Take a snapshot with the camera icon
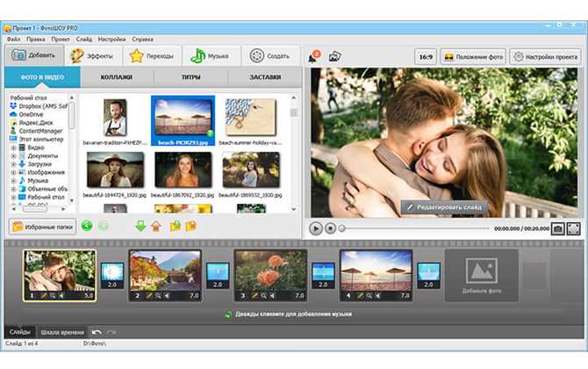 [x=557, y=228]
